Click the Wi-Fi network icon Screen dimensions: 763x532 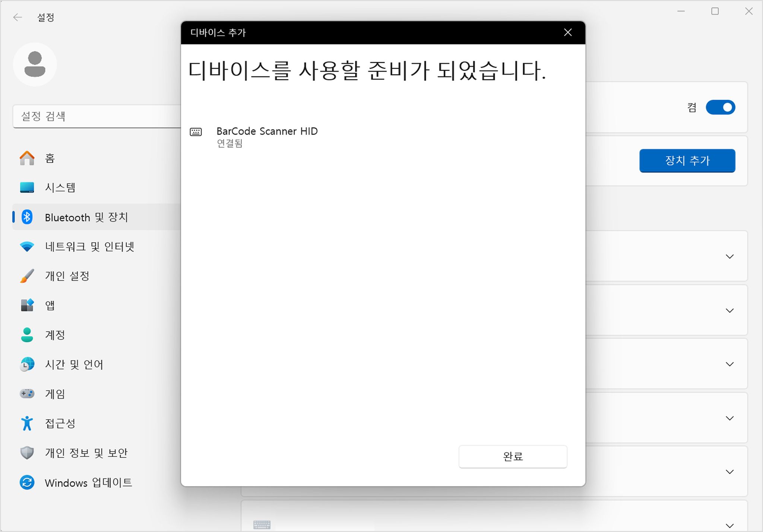click(x=27, y=246)
